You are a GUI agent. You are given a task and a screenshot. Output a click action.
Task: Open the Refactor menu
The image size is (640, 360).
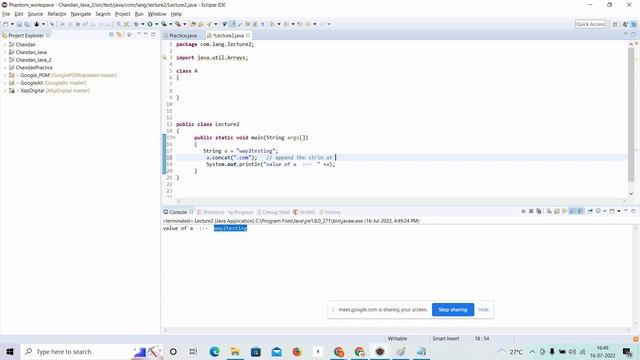point(57,14)
